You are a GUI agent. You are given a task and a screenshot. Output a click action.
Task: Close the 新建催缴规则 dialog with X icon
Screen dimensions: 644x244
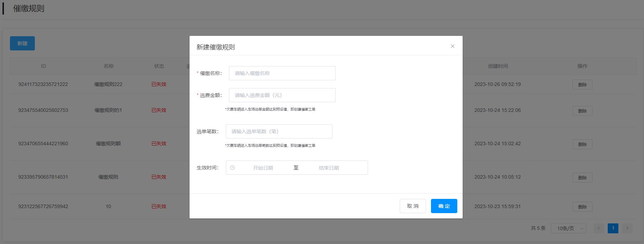click(452, 46)
